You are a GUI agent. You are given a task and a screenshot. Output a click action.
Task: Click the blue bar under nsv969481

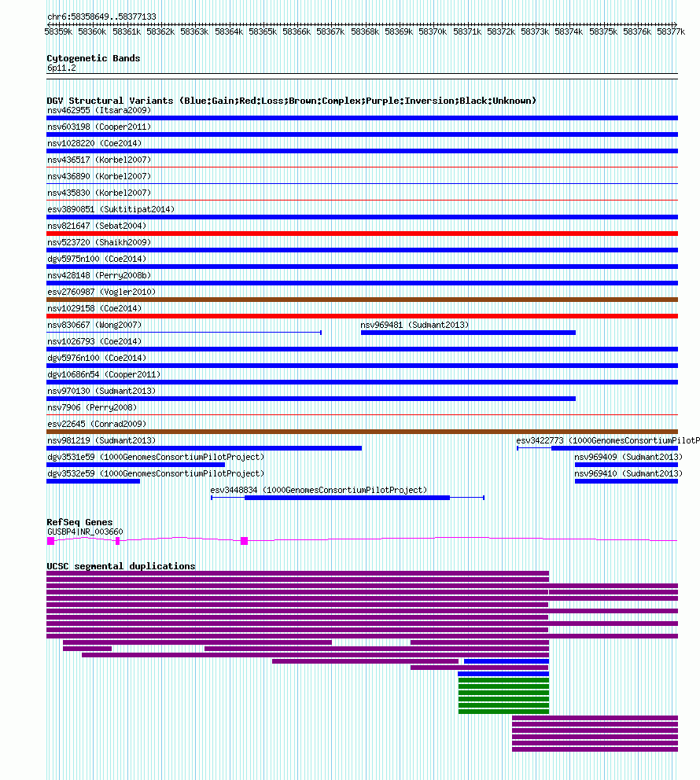pyautogui.click(x=468, y=333)
